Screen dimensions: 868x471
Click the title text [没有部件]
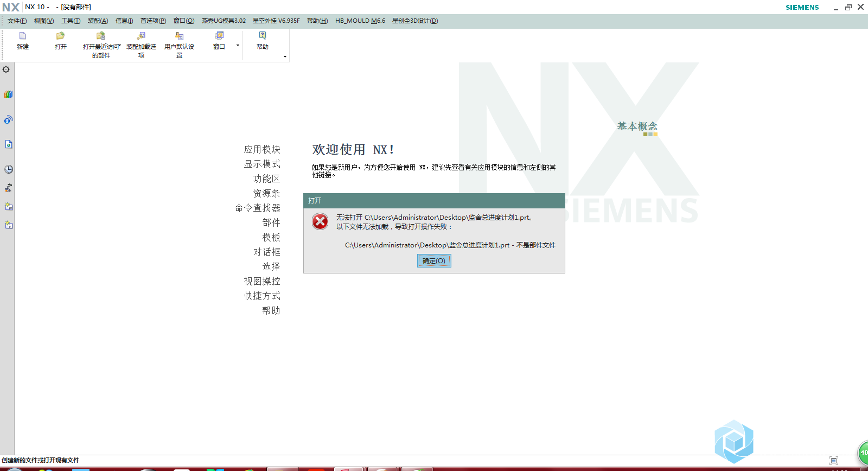click(76, 7)
